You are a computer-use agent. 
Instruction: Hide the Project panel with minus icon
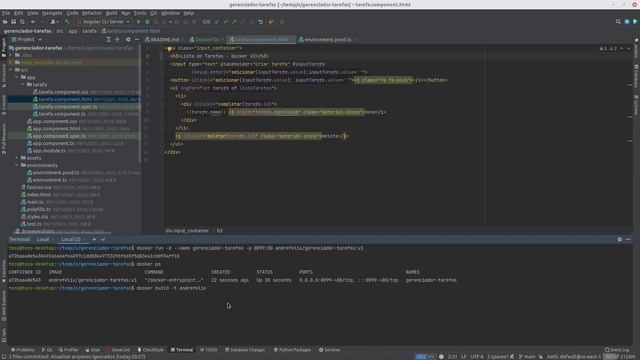137,40
